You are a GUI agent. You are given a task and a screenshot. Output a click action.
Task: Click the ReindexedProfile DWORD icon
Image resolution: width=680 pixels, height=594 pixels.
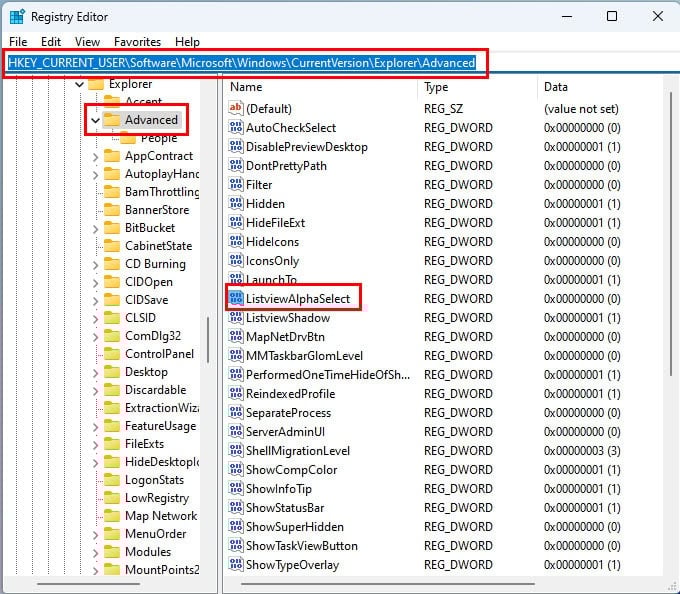click(236, 393)
